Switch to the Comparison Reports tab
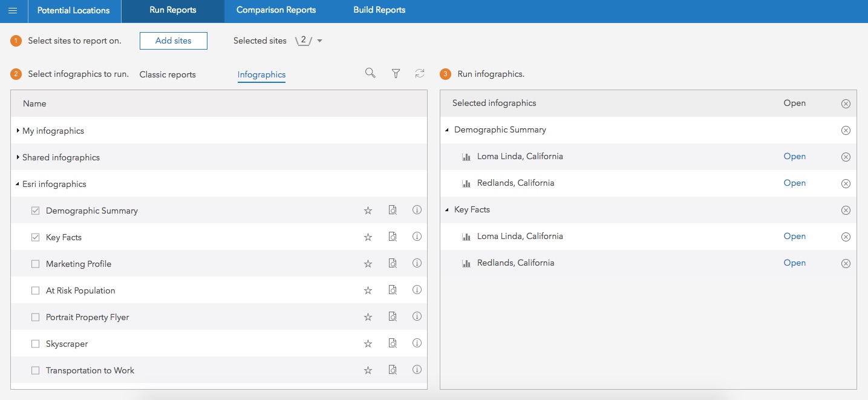The height and width of the screenshot is (400, 868). (x=276, y=10)
